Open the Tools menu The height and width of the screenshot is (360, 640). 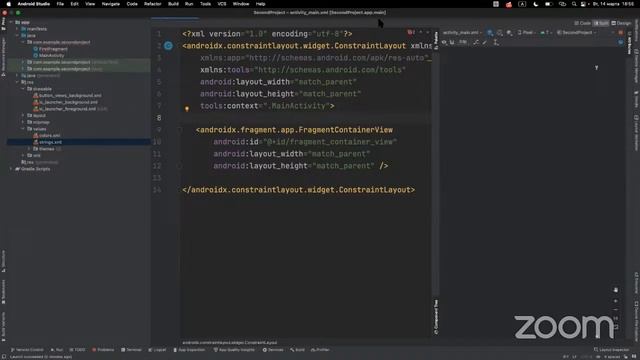(x=205, y=4)
